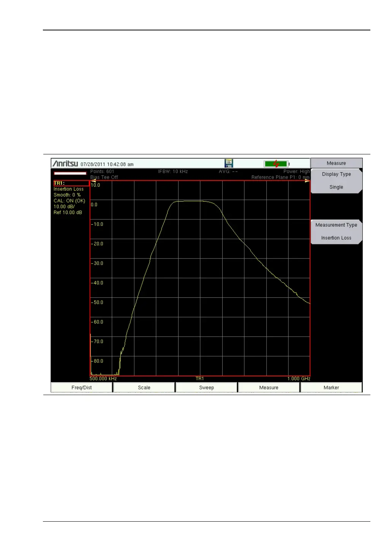Open the Measurement Type Insertion Loss submenu
This screenshot has height=554, width=392.
click(x=336, y=232)
